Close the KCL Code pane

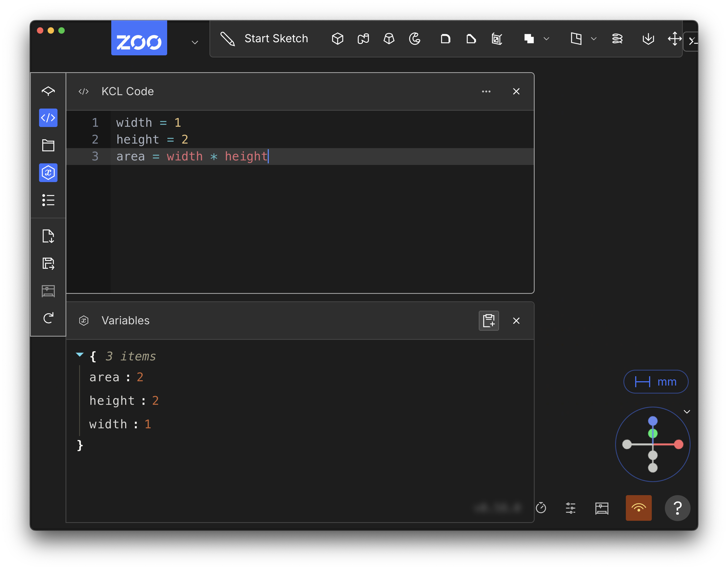coord(516,91)
